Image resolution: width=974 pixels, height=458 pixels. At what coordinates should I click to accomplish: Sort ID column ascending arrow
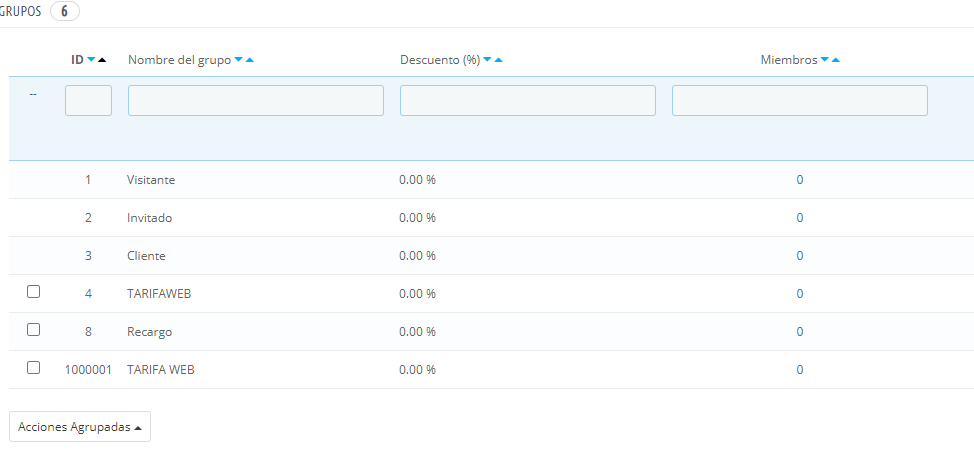click(x=102, y=60)
